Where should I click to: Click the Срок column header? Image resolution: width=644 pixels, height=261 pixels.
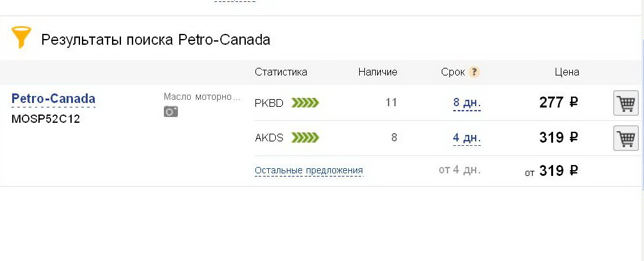coord(453,72)
